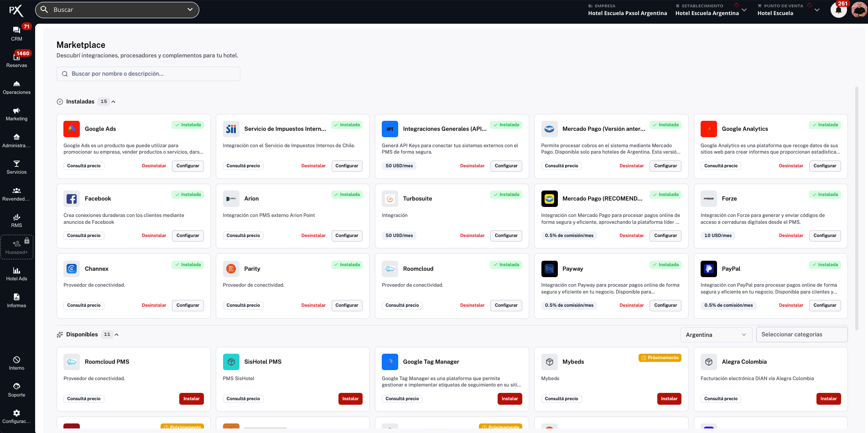Open notifications bell with 251 badge

838,10
